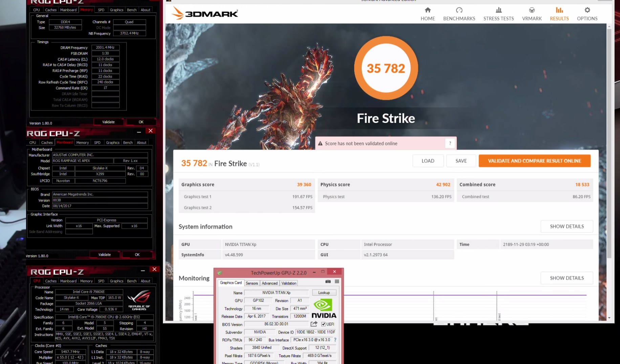The width and height of the screenshot is (620, 364).
Task: Click the GPU-Z BIOS export share icon
Action: click(x=314, y=324)
